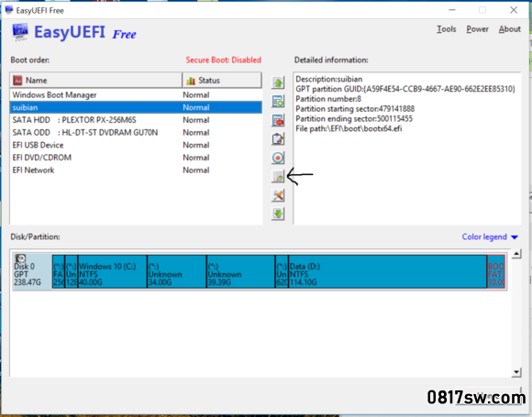Click the GPT partition GUID line
The image size is (532, 417).
click(405, 89)
